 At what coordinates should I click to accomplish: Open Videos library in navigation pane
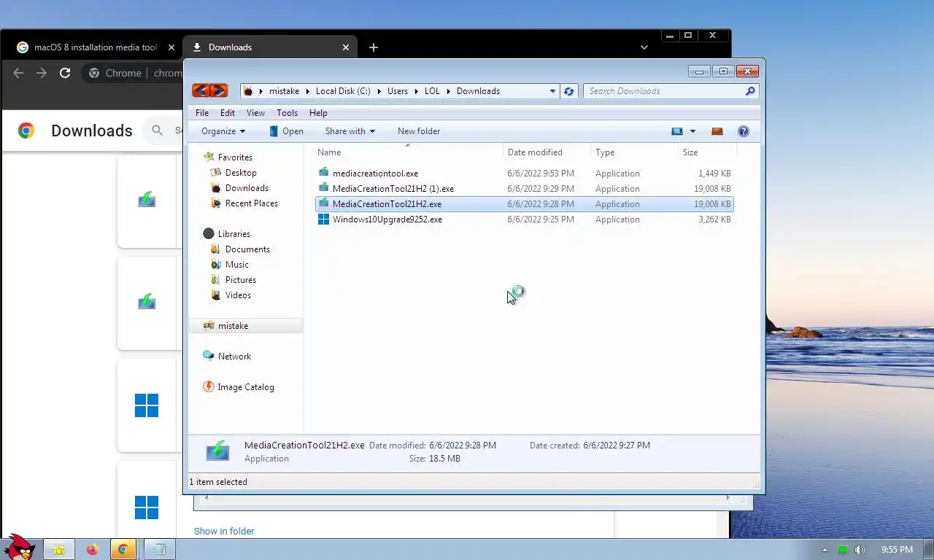pos(238,295)
